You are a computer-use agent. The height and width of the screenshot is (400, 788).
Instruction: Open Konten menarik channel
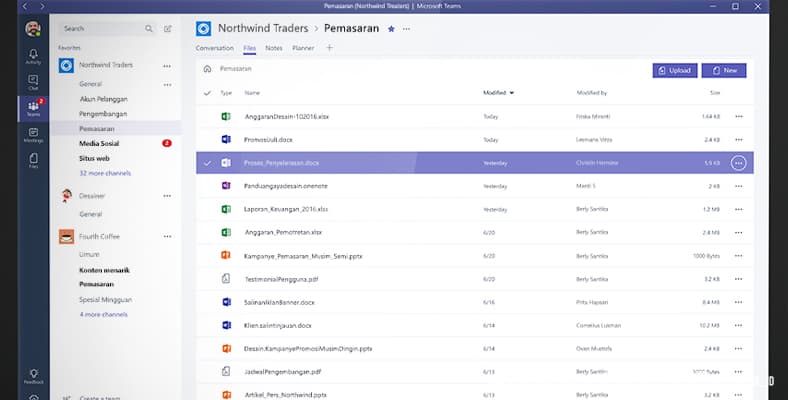(x=105, y=270)
